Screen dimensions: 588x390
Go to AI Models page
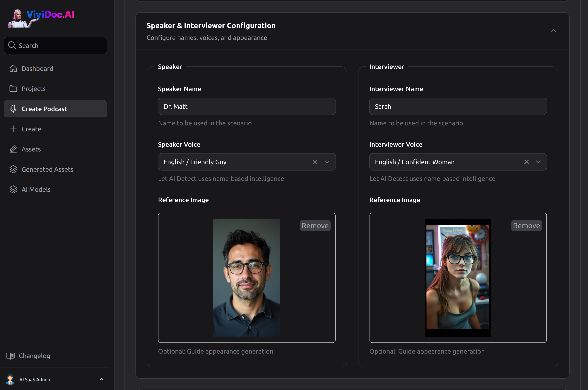coord(36,189)
